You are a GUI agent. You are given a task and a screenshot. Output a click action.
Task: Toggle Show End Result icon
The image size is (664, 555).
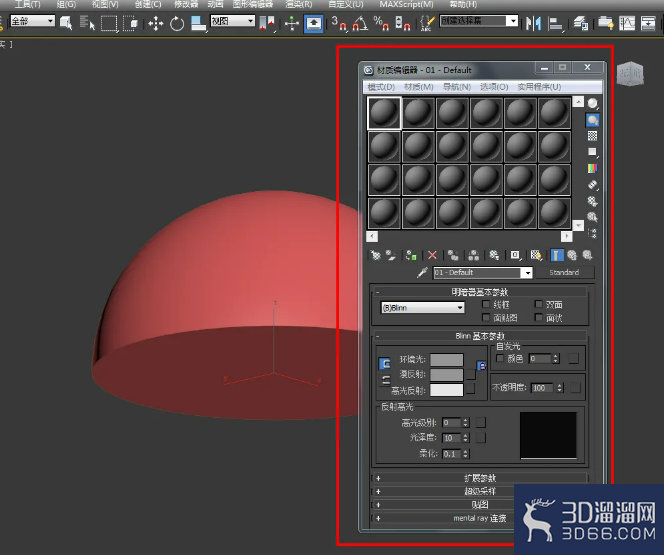click(557, 255)
